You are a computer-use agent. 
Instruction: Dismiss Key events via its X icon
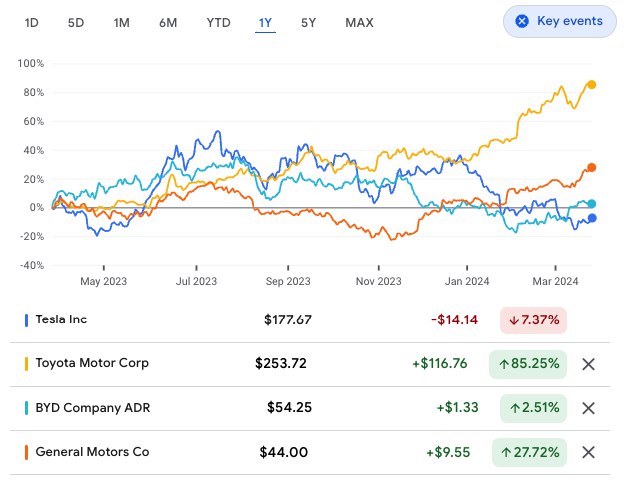point(522,21)
